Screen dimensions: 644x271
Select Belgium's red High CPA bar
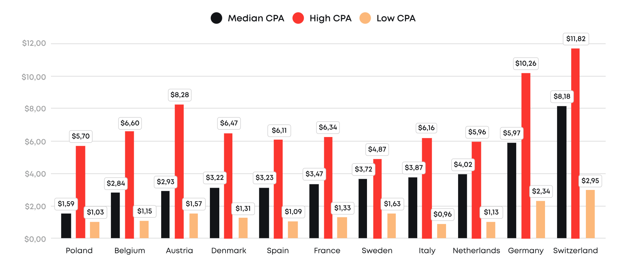(x=129, y=185)
